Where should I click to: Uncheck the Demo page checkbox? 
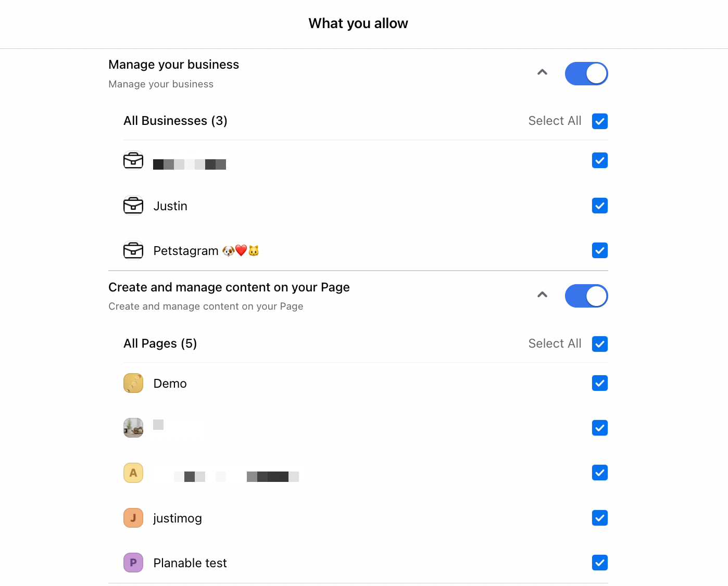(600, 383)
